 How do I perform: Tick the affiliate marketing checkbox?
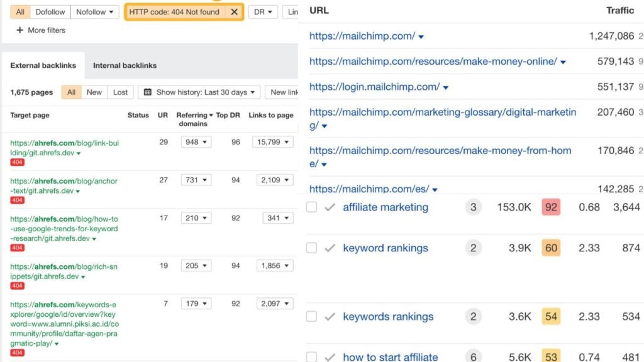click(311, 207)
